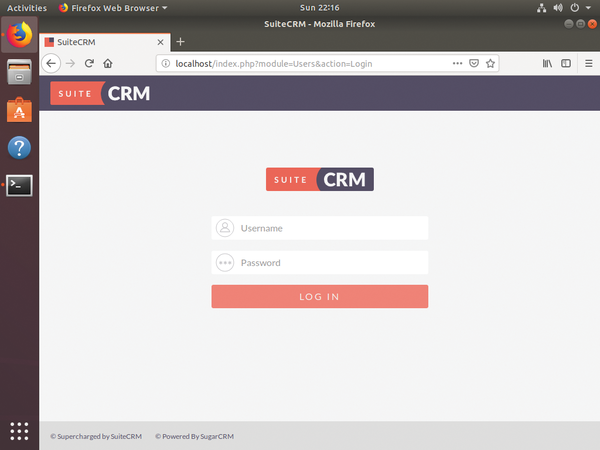This screenshot has height=450, width=600.
Task: Reload the current page
Action: (89, 64)
